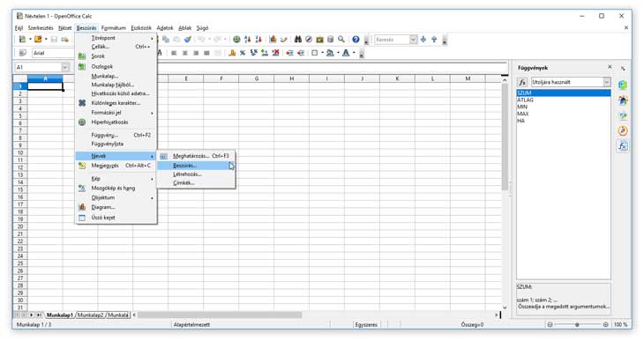644x341 pixels.
Task: Select Diagram... menu entry
Action: 116,207
